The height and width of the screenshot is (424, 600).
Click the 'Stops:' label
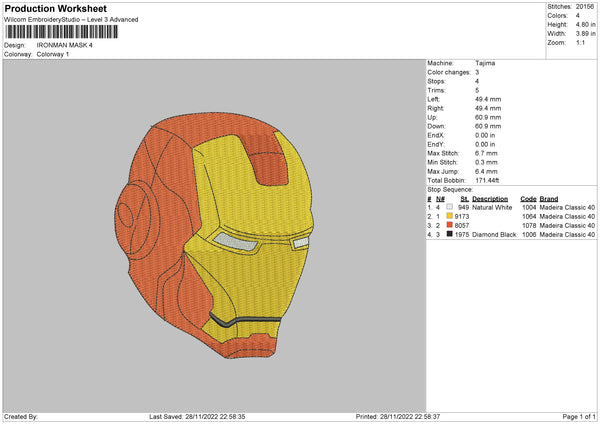click(437, 81)
